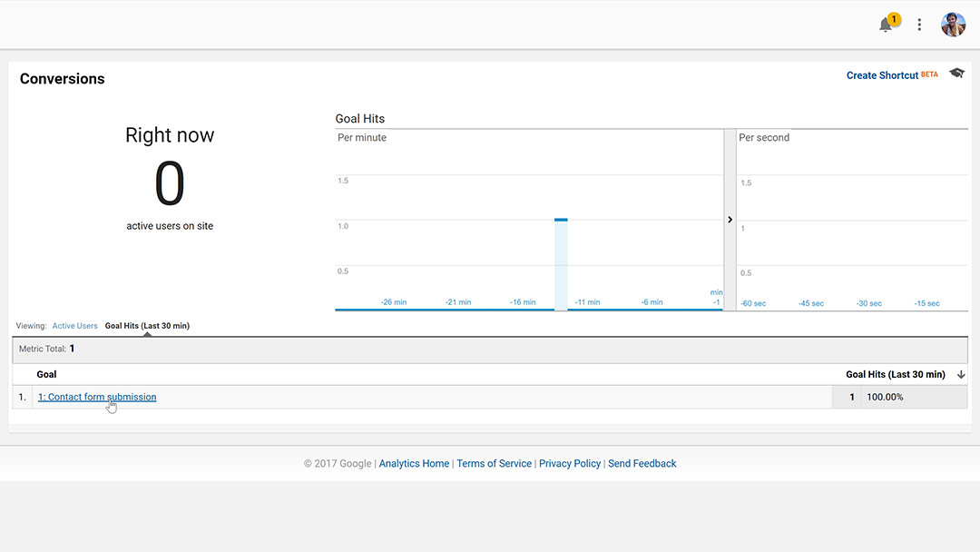Click the 'Goal Hits' chart title
Viewport: 980px width, 552px height.
pos(360,119)
